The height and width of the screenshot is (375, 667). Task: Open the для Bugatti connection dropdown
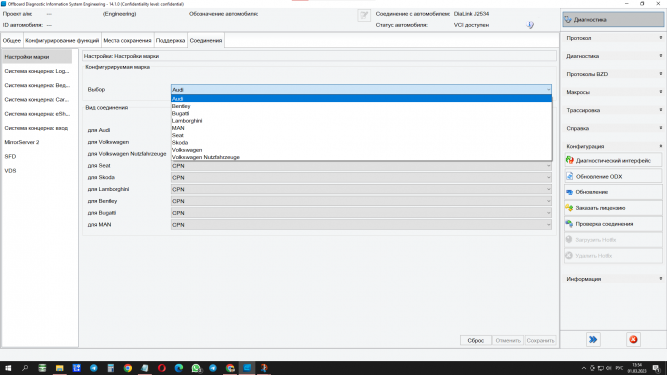click(361, 213)
